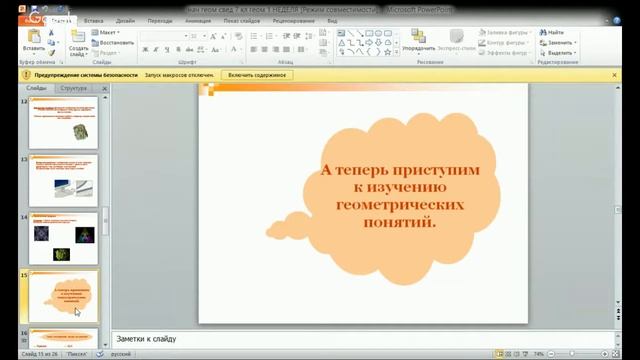
Task: Select slide 13 thumbnail
Action: (x=63, y=180)
